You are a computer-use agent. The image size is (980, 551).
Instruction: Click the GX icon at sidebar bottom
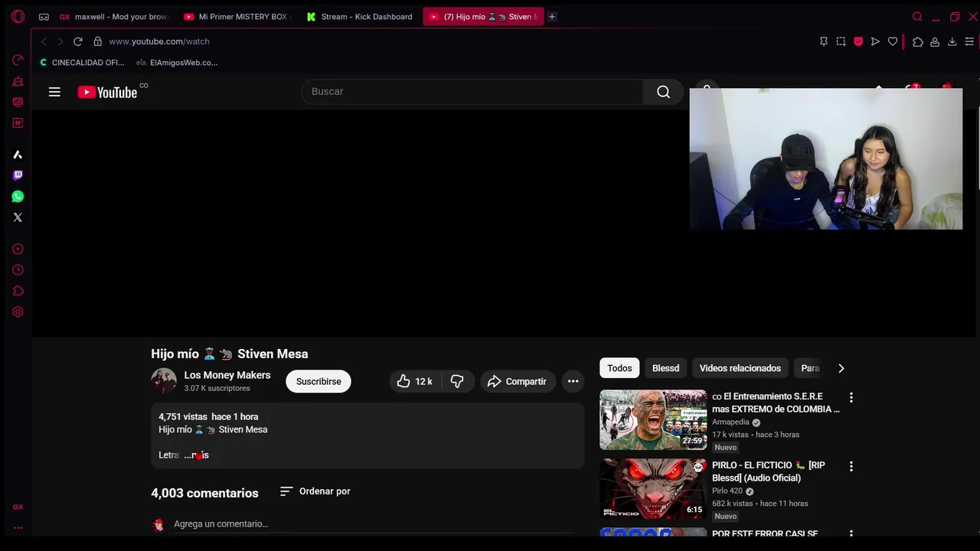18,507
